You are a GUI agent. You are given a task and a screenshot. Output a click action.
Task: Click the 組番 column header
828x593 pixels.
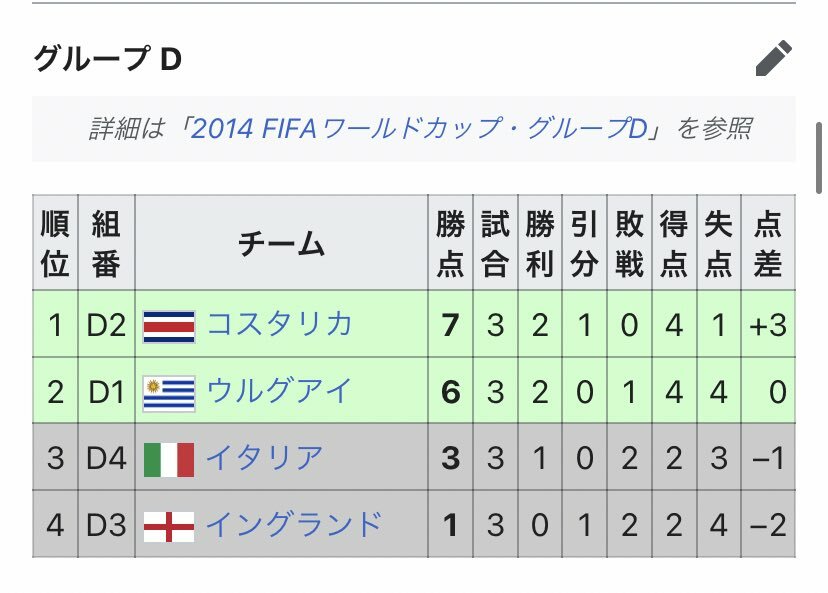point(106,243)
